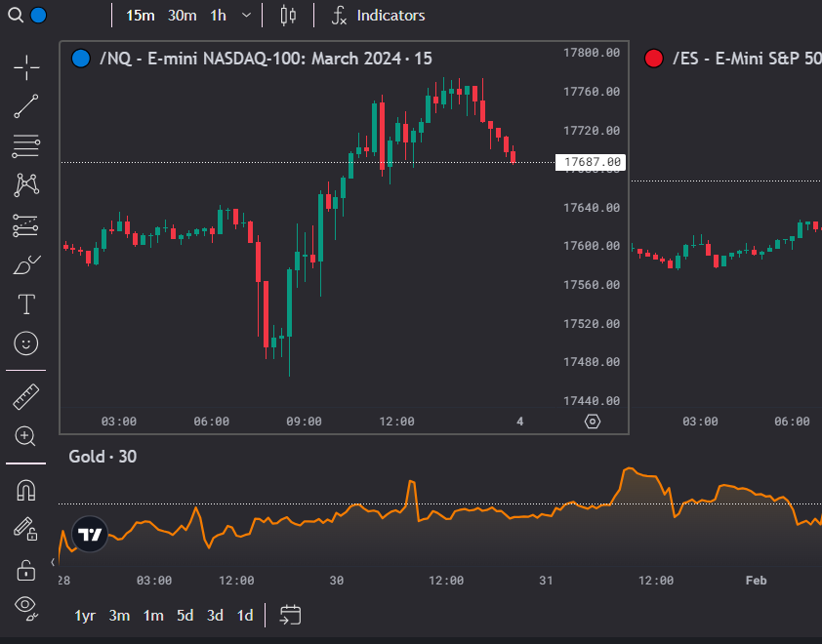
Task: Toggle hide all drawings eye icon
Action: [x=25, y=607]
